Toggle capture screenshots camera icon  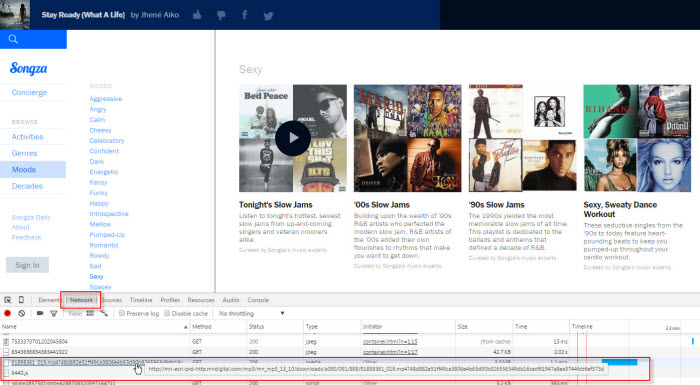[40, 314]
